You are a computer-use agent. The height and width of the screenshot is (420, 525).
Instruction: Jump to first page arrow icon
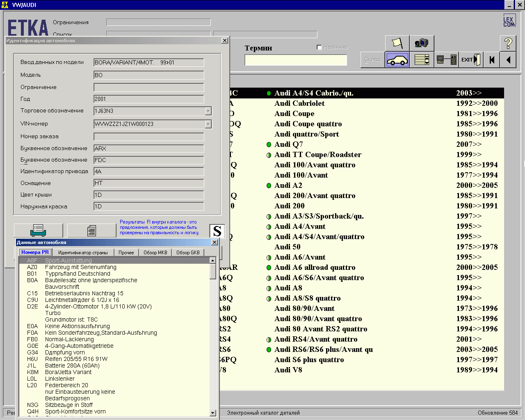pyautogui.click(x=492, y=60)
